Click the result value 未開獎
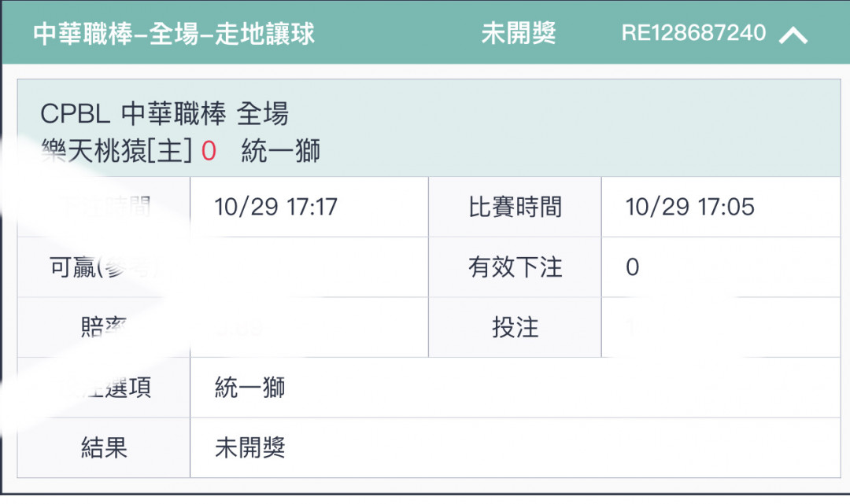 tap(250, 447)
